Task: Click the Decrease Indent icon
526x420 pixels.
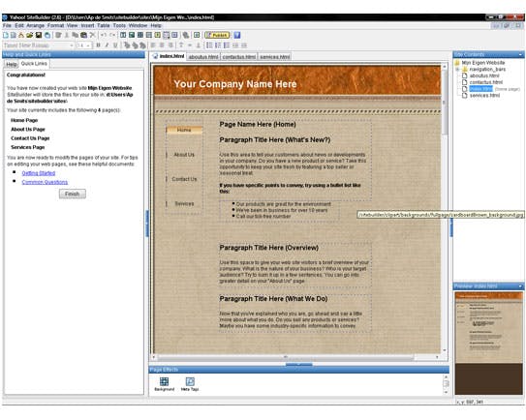Action: (x=235, y=45)
